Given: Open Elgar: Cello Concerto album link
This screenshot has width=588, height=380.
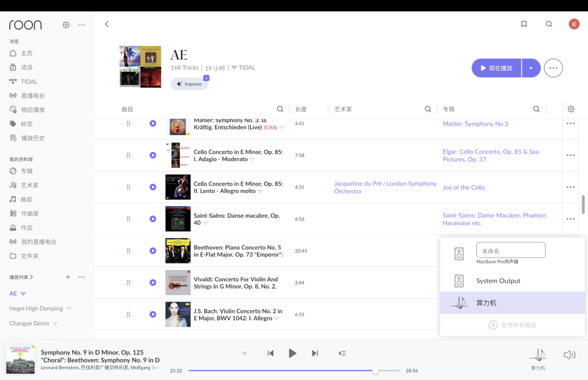Looking at the screenshot, I should (491, 155).
